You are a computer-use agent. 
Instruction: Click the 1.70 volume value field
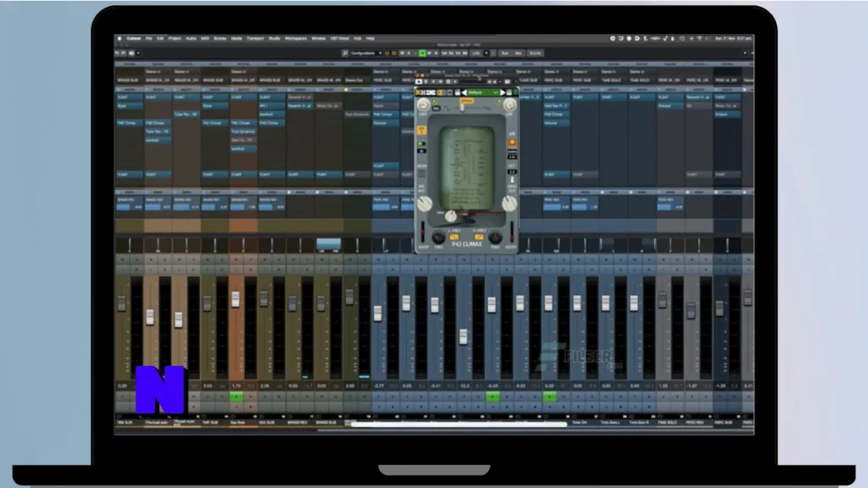coord(236,385)
